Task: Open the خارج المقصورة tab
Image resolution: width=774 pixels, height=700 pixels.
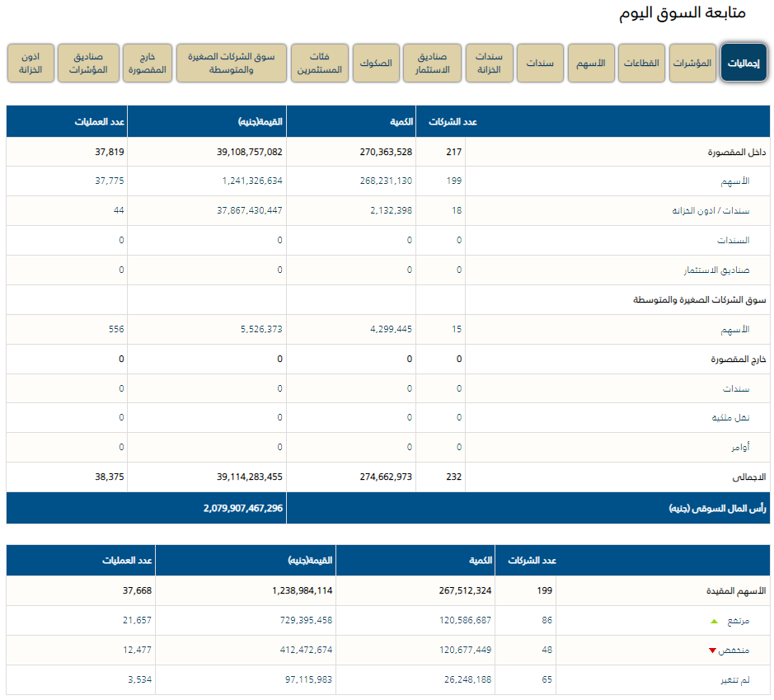Action: pos(148,63)
